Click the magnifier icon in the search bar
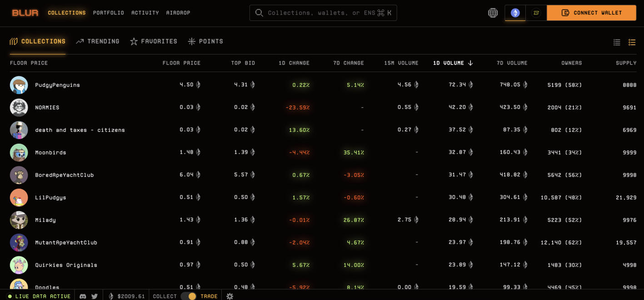This screenshot has height=300, width=644. click(259, 13)
